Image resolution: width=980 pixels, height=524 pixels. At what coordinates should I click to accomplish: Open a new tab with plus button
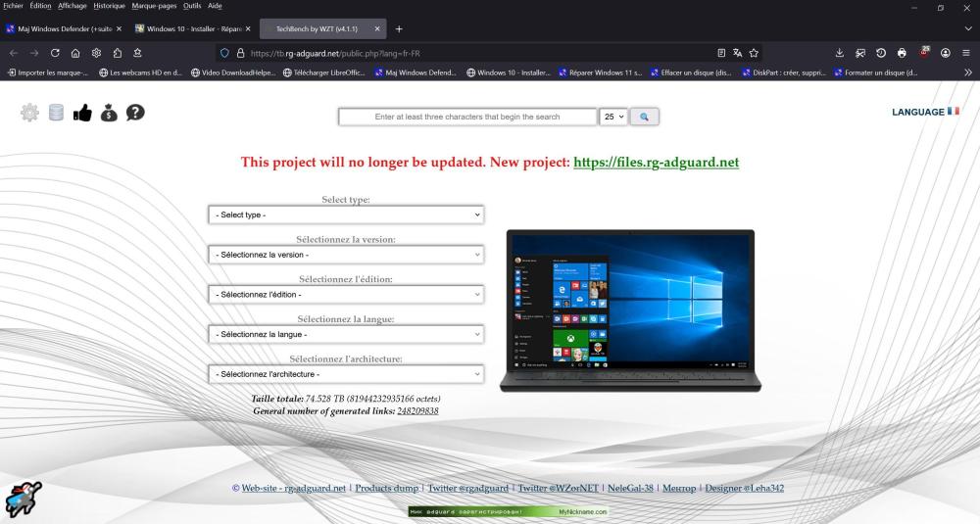pos(399,28)
